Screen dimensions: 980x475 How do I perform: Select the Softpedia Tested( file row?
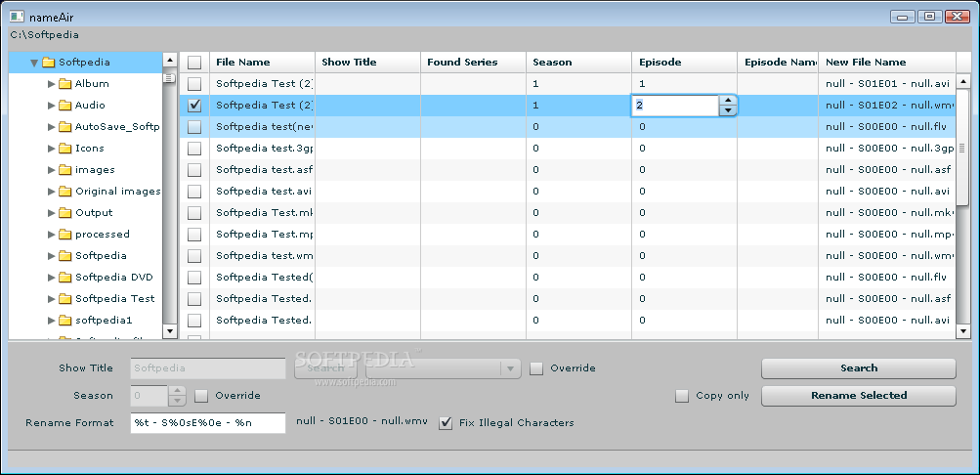(x=568, y=278)
